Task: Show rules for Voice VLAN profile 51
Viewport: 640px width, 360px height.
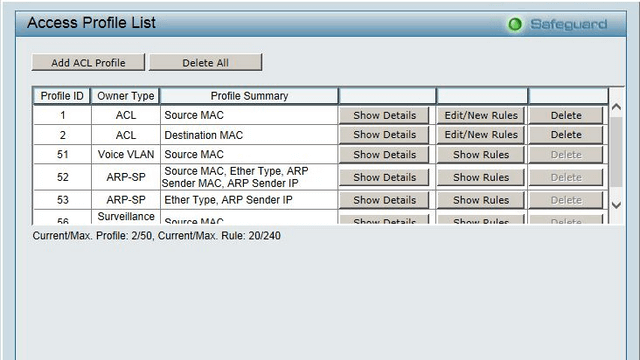Action: point(481,155)
